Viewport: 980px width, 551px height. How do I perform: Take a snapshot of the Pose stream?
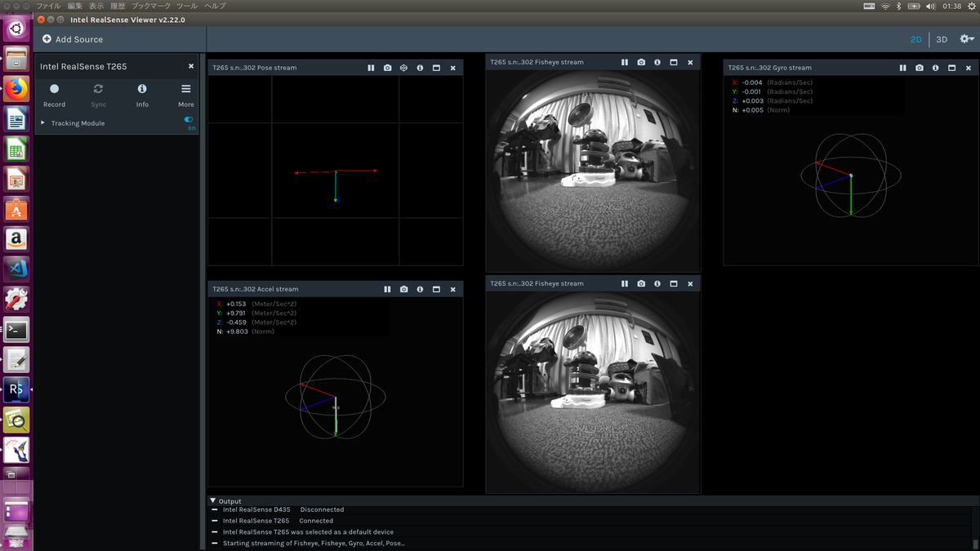pos(387,68)
